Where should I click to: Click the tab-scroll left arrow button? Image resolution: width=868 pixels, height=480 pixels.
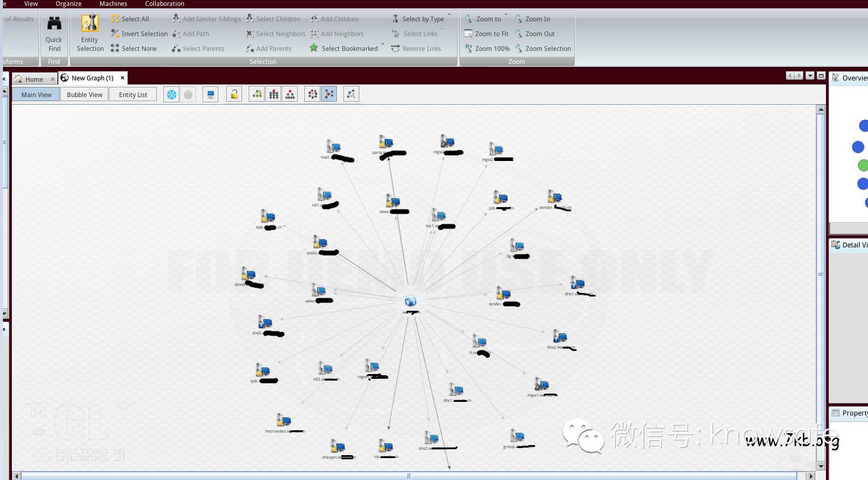[x=790, y=76]
